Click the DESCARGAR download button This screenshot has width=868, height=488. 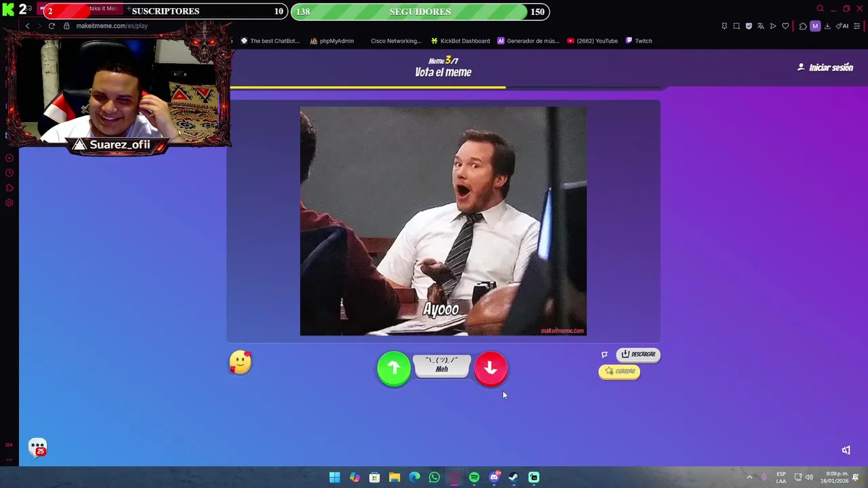pyautogui.click(x=638, y=354)
